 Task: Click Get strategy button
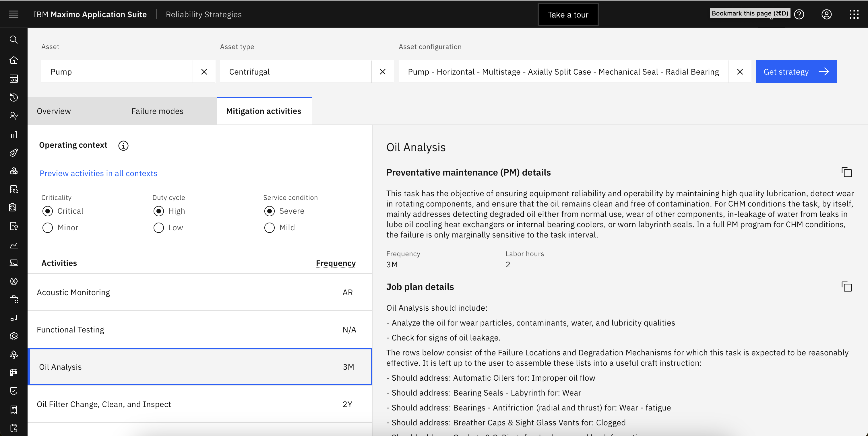(796, 72)
